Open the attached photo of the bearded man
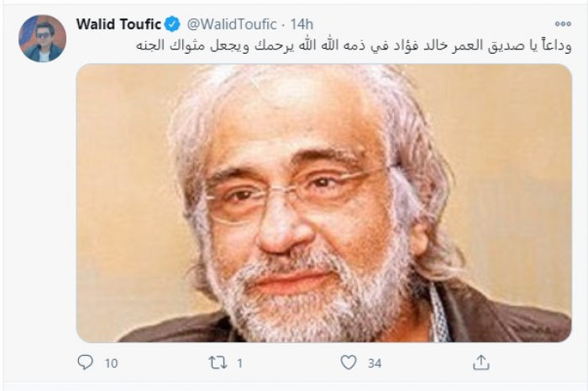Viewport: 588px width, 391px height. click(324, 203)
